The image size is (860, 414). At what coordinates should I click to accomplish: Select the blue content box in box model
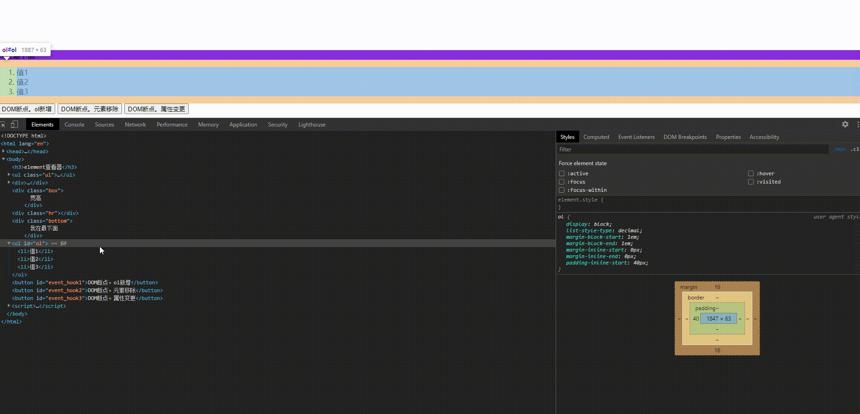click(x=718, y=319)
